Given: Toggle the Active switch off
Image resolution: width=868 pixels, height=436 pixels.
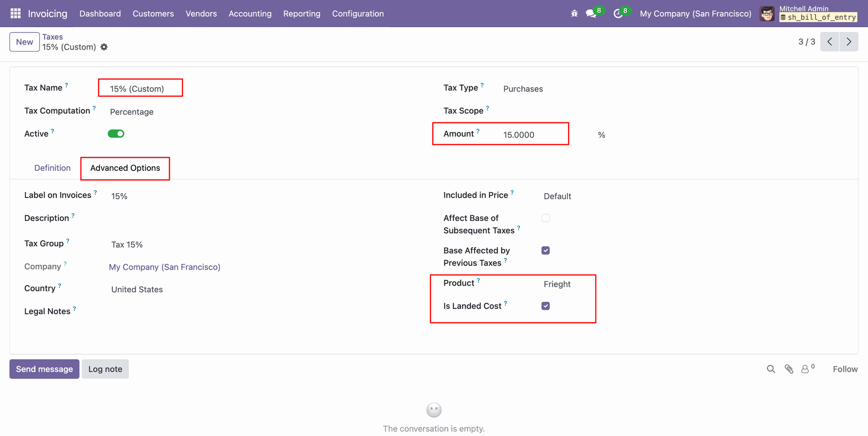Looking at the screenshot, I should tap(116, 134).
